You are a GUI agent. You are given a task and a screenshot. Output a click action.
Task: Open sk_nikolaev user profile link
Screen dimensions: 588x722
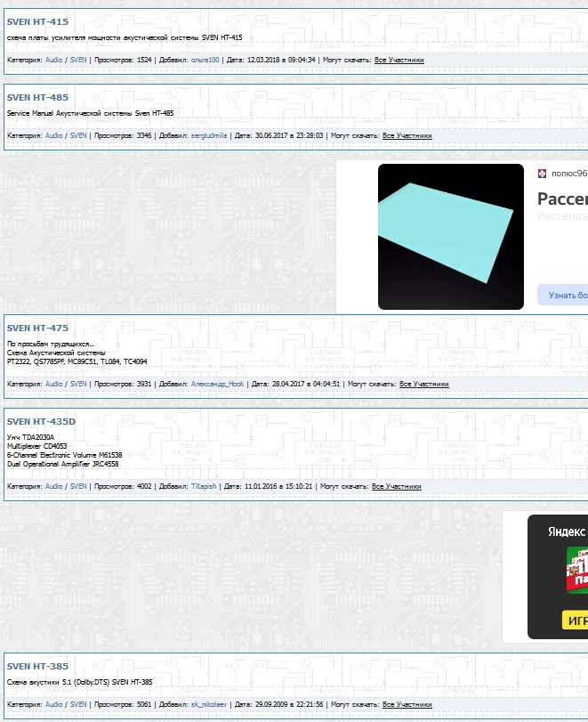[210, 704]
